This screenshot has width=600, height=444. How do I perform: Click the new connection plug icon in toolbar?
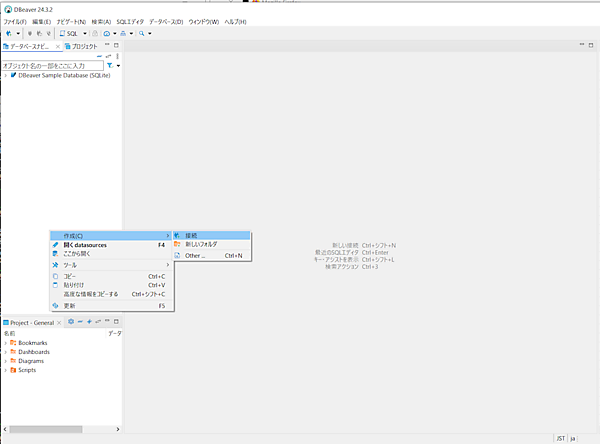[8, 33]
